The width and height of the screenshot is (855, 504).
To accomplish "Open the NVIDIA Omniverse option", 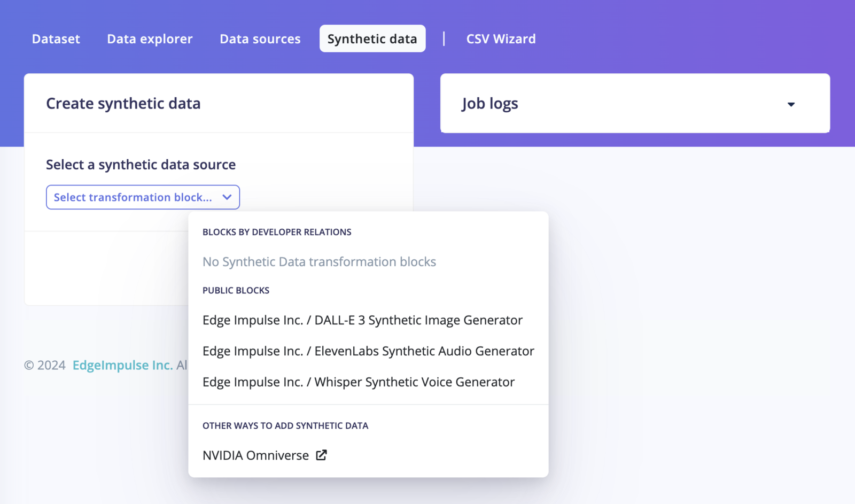I will (x=265, y=455).
